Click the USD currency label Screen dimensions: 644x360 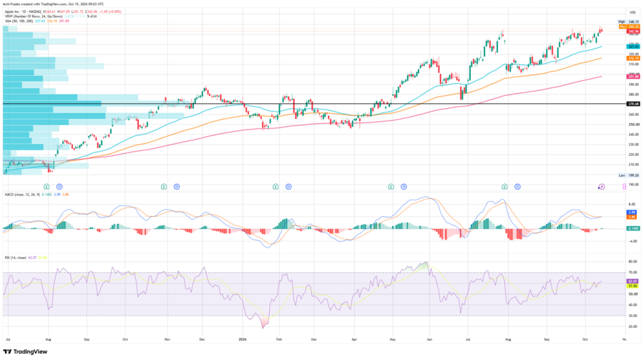[x=633, y=12]
